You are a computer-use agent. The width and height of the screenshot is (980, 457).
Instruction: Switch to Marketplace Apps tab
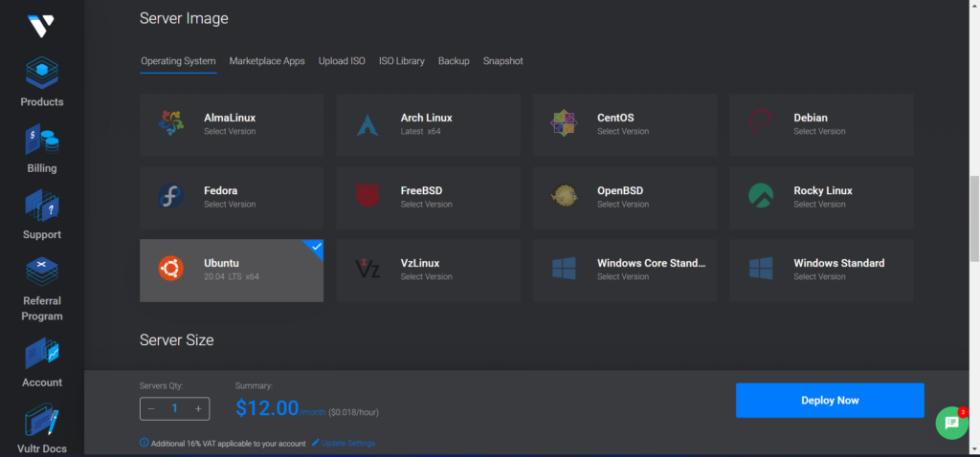coord(267,61)
